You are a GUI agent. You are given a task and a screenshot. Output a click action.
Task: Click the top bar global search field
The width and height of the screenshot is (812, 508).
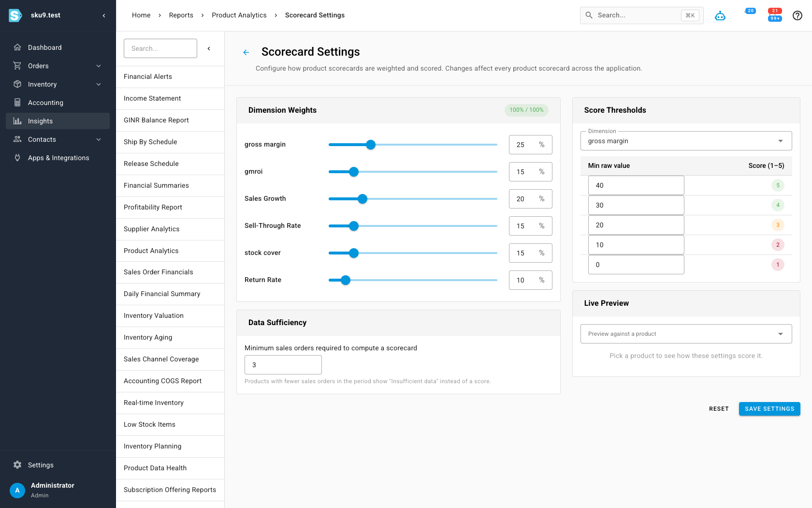pyautogui.click(x=641, y=15)
